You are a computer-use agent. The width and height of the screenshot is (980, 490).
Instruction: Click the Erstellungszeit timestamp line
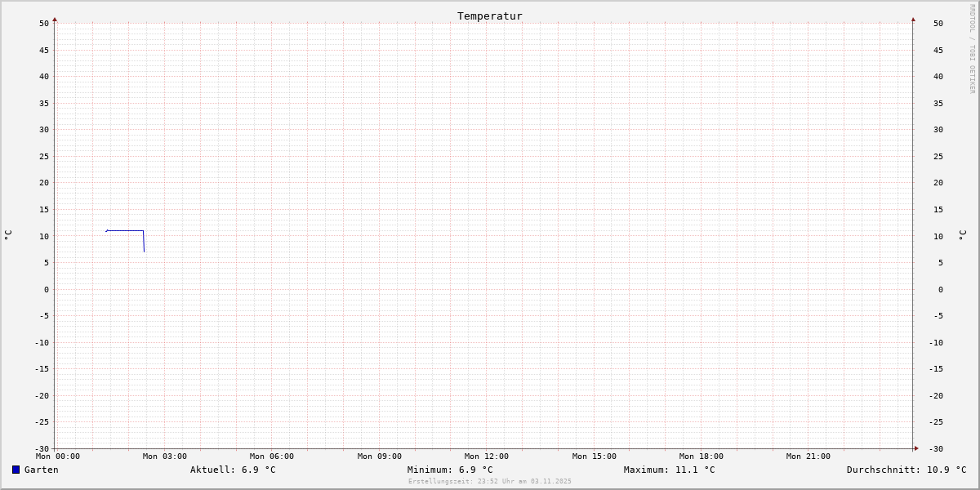(490, 481)
